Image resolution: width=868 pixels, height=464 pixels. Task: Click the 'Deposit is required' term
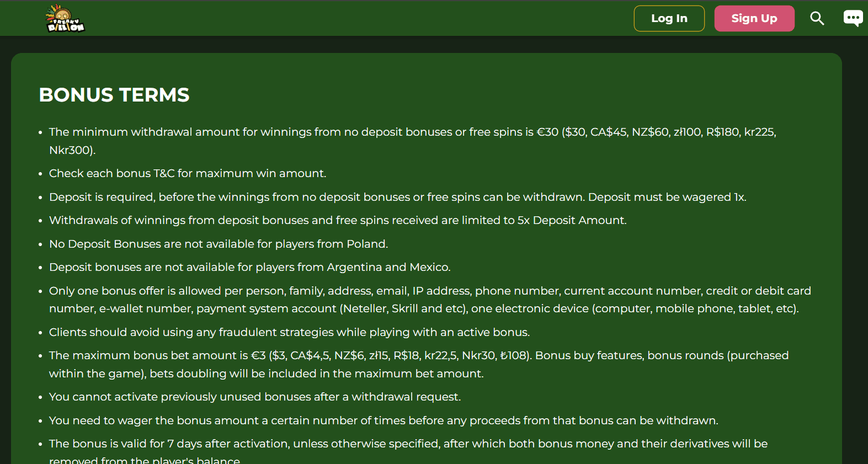(x=397, y=197)
